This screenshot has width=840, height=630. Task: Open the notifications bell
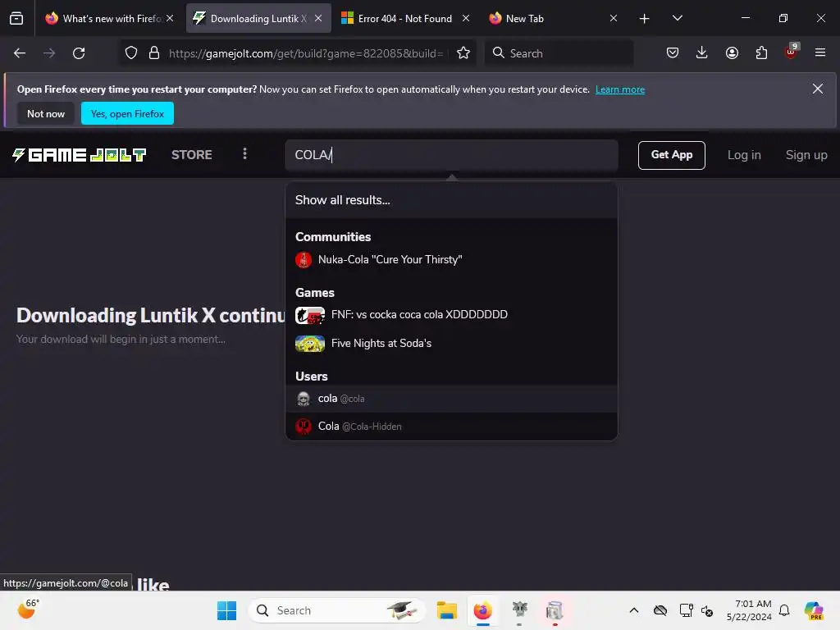point(784,610)
